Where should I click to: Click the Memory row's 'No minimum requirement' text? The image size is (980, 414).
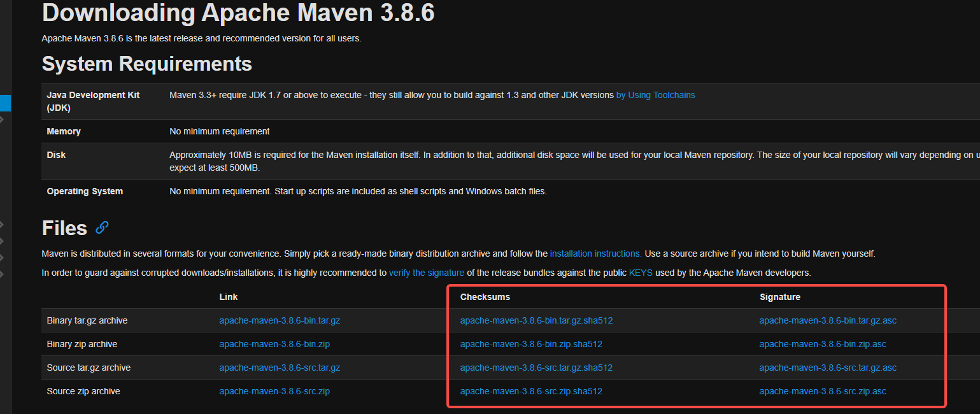pos(220,131)
